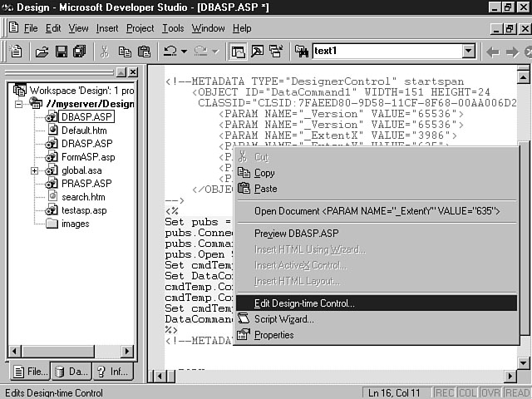Switch to the InfoView tab
The height and width of the screenshot is (399, 532).
tap(111, 372)
